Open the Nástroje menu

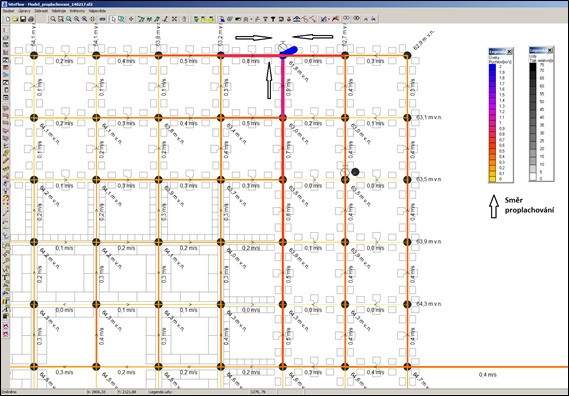click(x=58, y=11)
